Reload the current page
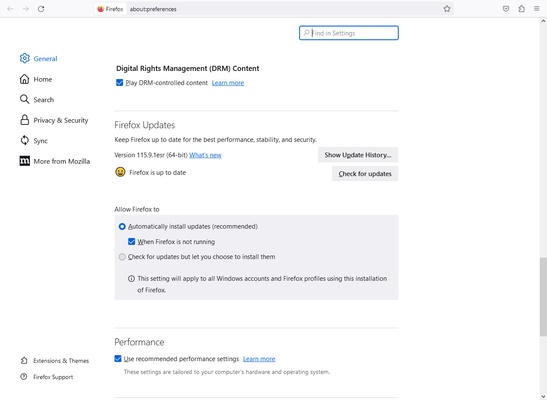This screenshot has width=547, height=400. (41, 9)
